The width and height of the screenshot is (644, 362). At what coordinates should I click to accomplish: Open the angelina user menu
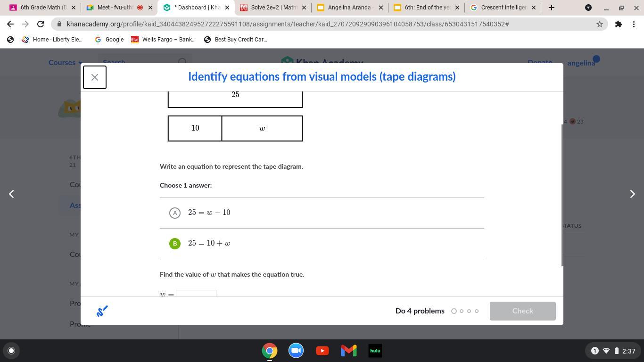pyautogui.click(x=583, y=62)
